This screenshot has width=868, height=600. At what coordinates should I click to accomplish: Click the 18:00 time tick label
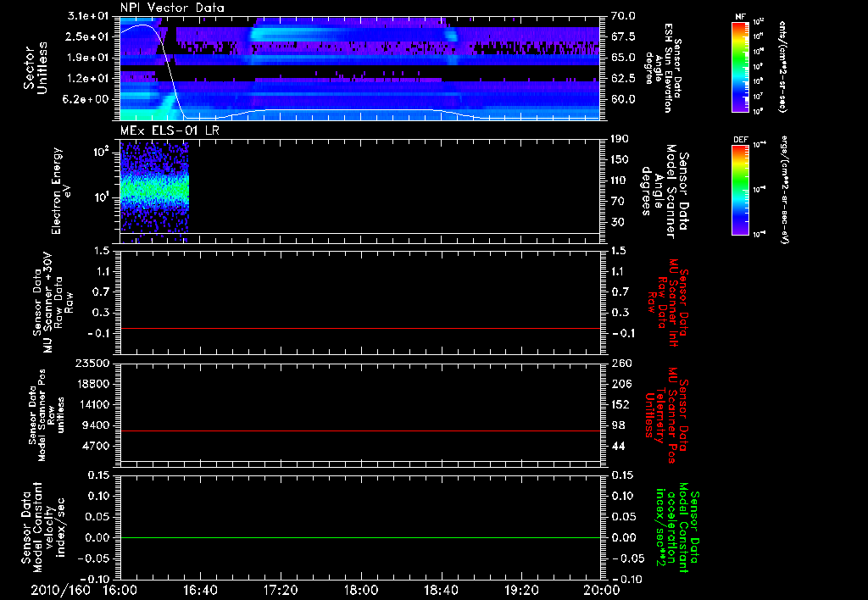point(361,590)
